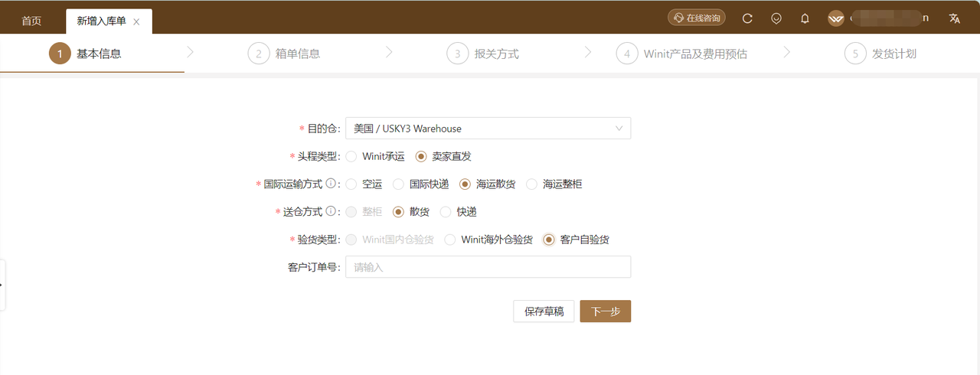Click the 客户订单号 input field
Image resolution: width=980 pixels, height=375 pixels.
(488, 267)
